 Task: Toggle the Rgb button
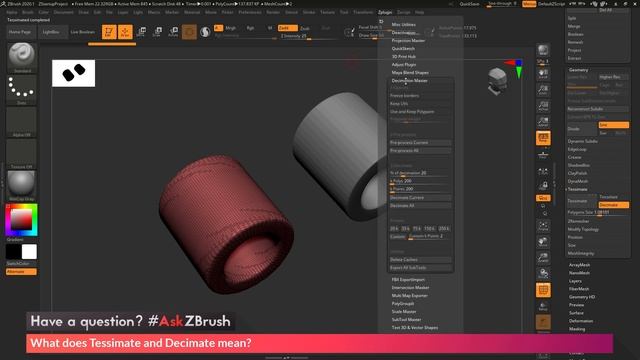tap(250, 28)
